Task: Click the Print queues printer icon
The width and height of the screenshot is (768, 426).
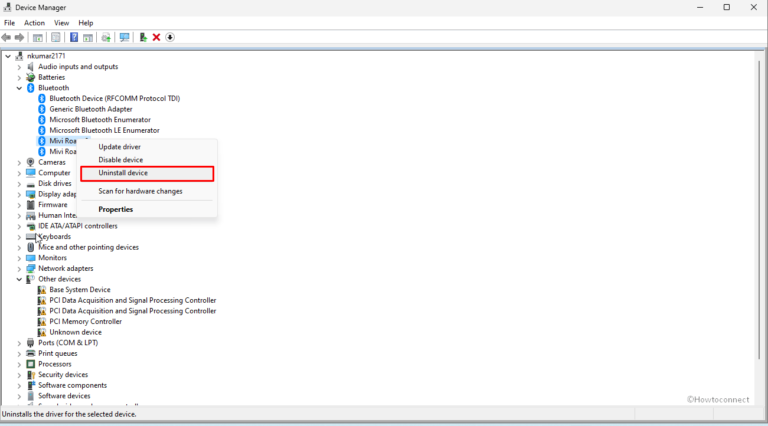Action: pos(30,354)
